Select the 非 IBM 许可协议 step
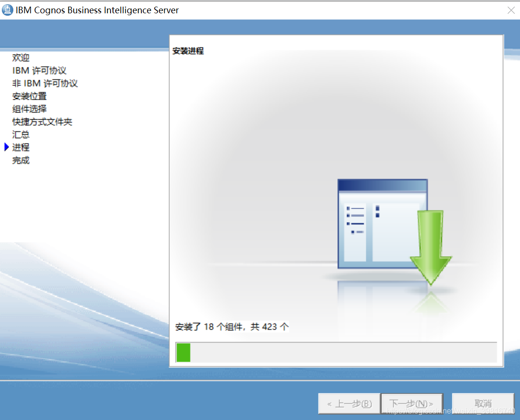Viewport: 520px width, 420px height. click(x=45, y=83)
